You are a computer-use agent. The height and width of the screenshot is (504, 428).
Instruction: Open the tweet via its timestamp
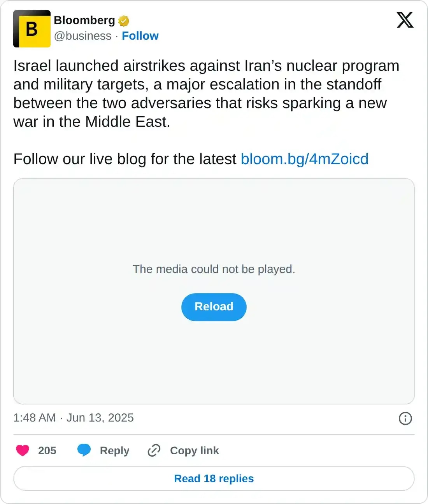73,417
